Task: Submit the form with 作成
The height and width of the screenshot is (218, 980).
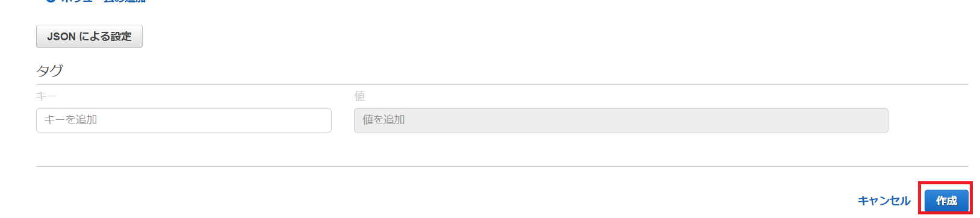Action: [x=946, y=201]
